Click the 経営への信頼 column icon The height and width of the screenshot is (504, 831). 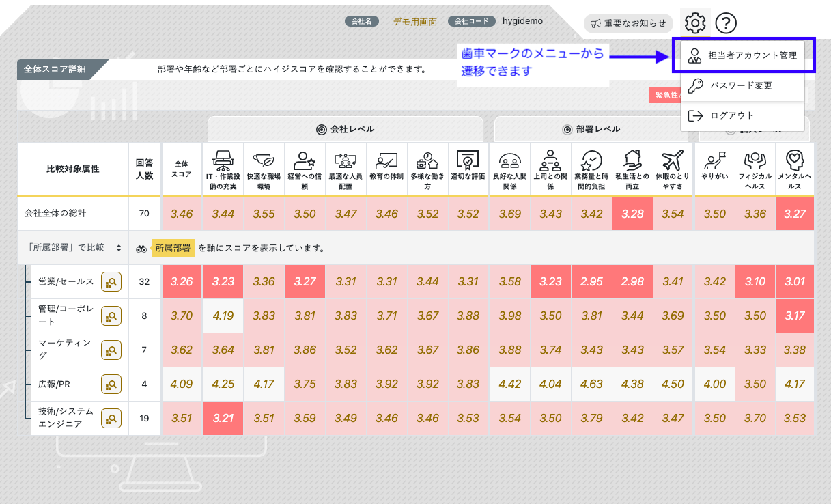click(305, 160)
